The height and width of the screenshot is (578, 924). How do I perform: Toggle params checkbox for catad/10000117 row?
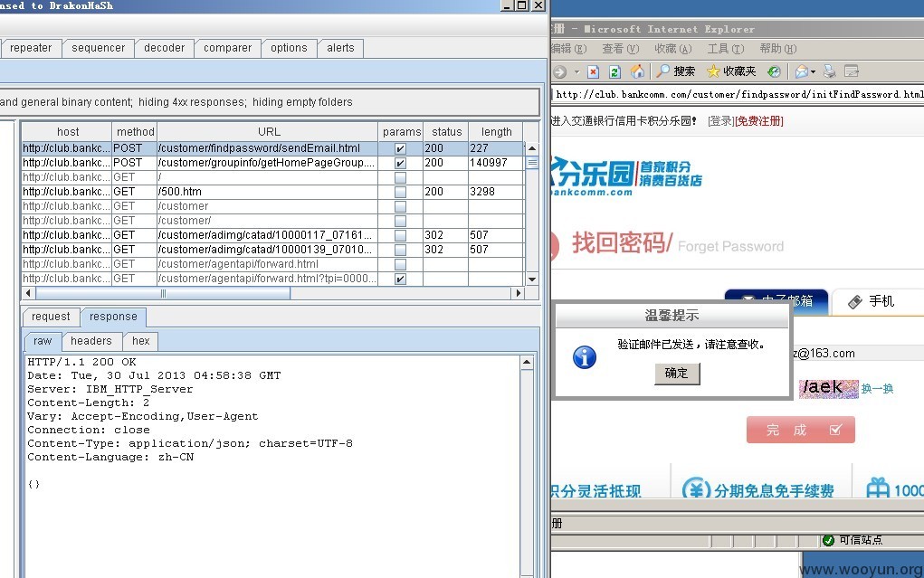pyautogui.click(x=400, y=235)
